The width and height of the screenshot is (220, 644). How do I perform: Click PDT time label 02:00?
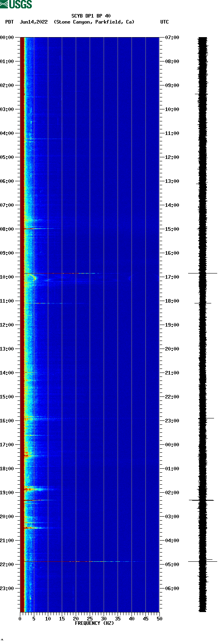7,85
